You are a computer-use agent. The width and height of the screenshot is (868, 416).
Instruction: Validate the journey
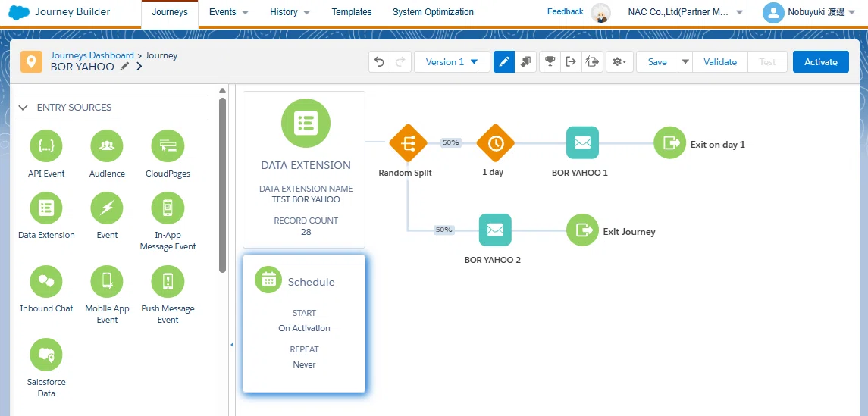tap(720, 62)
